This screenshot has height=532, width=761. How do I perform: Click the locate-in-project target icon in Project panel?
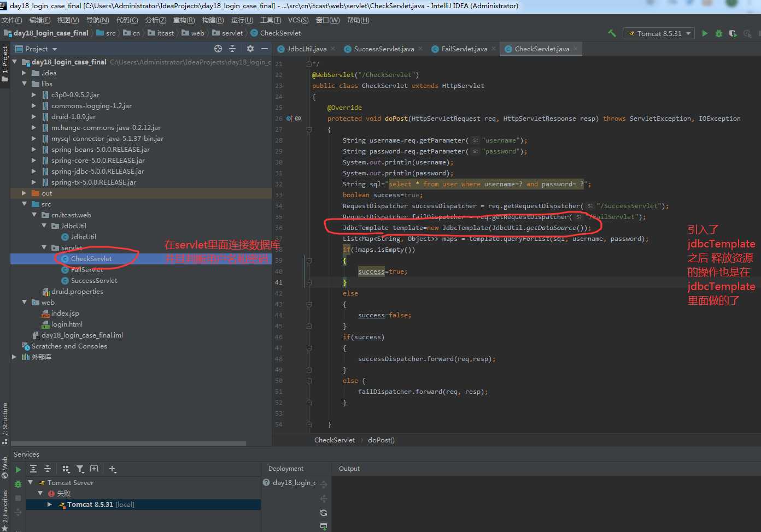[x=218, y=49]
